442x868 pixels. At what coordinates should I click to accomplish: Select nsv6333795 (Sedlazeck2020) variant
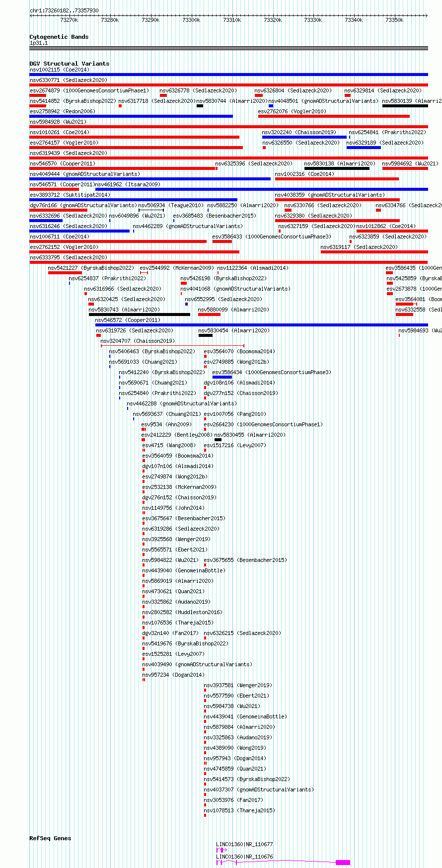point(69,257)
